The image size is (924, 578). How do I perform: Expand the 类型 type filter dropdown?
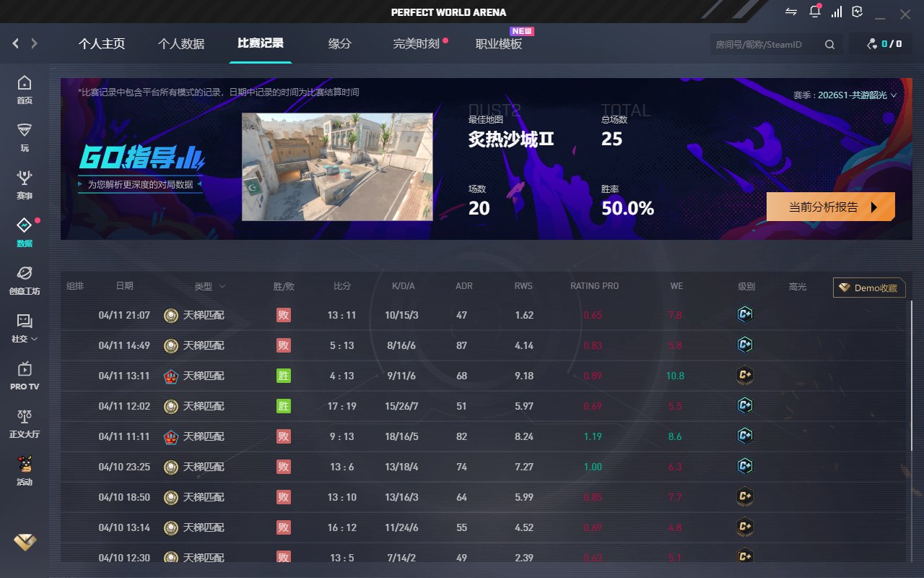[x=210, y=286]
